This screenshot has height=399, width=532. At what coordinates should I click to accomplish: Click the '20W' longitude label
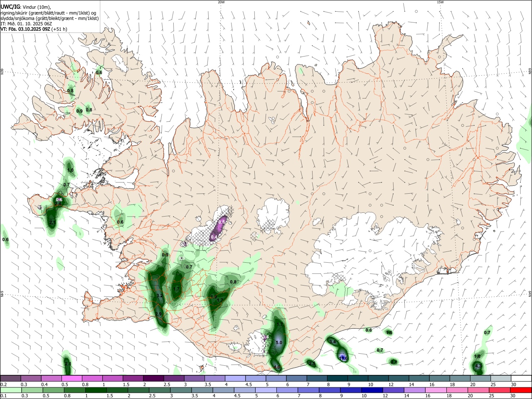click(x=221, y=2)
